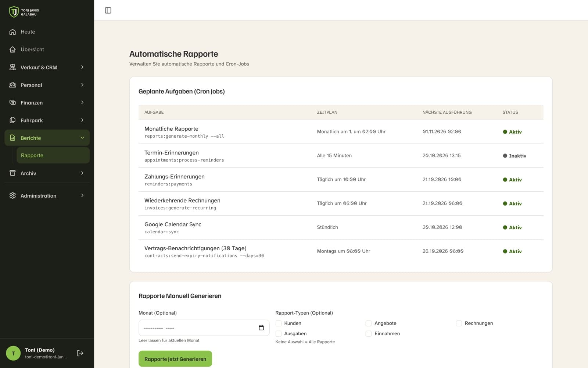Click the '01.11.2026 02:00' next run cell
The height and width of the screenshot is (368, 588).
coord(442,131)
